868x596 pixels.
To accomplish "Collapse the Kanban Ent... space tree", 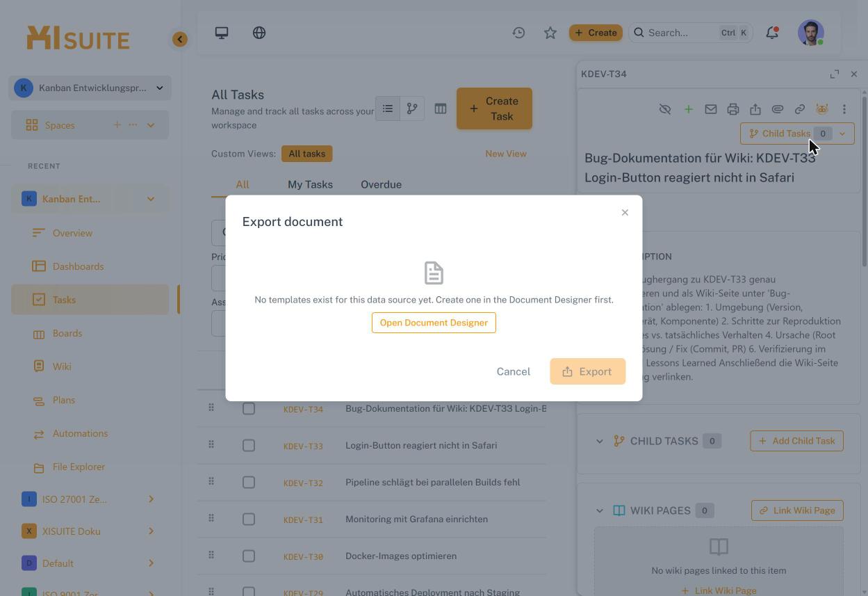I will pos(151,199).
